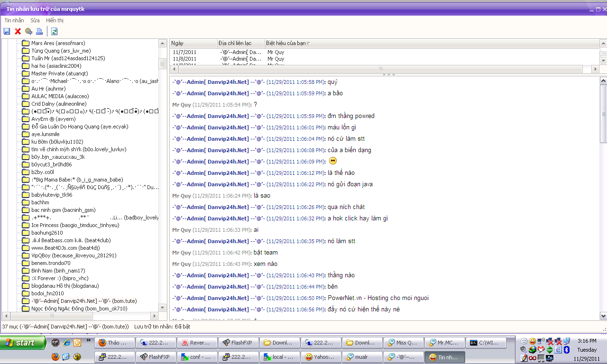Save the message archive with floppy icon

7,31
